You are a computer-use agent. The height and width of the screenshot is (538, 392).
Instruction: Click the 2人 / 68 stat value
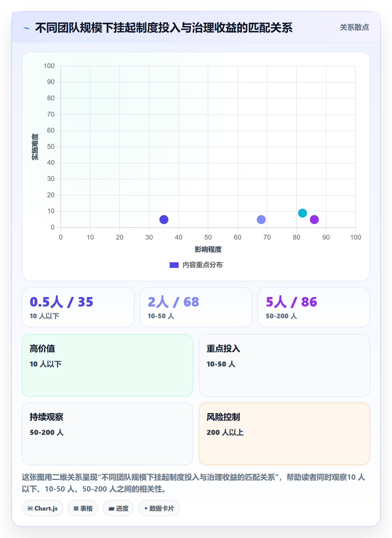click(173, 302)
